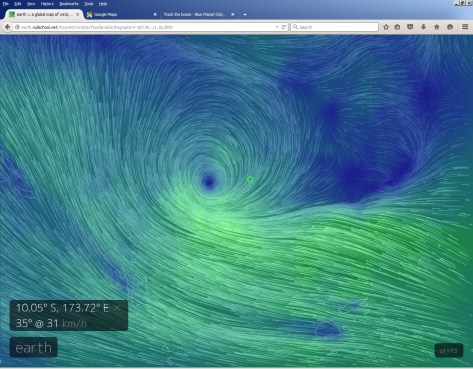Go back to previous page

pyautogui.click(x=7, y=27)
